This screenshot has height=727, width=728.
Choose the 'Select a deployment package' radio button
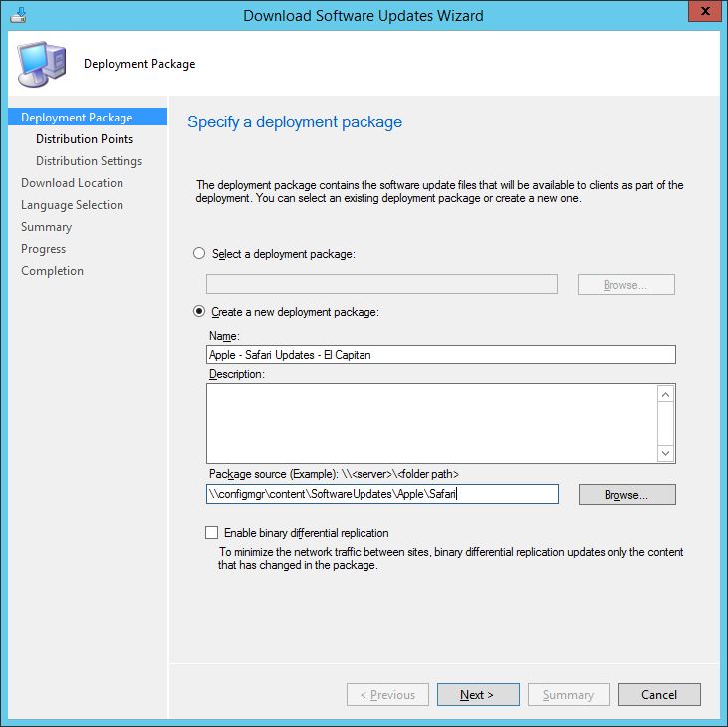coord(199,254)
